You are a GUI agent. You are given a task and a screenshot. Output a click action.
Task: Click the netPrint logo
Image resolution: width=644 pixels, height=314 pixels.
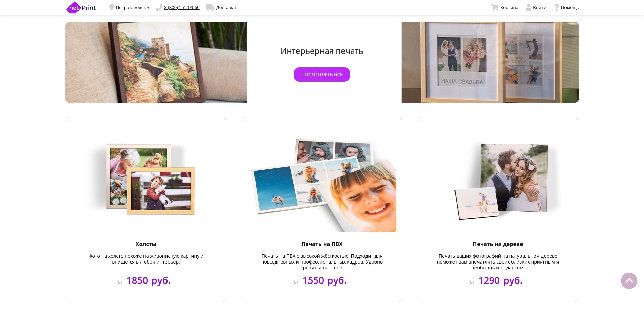81,7
